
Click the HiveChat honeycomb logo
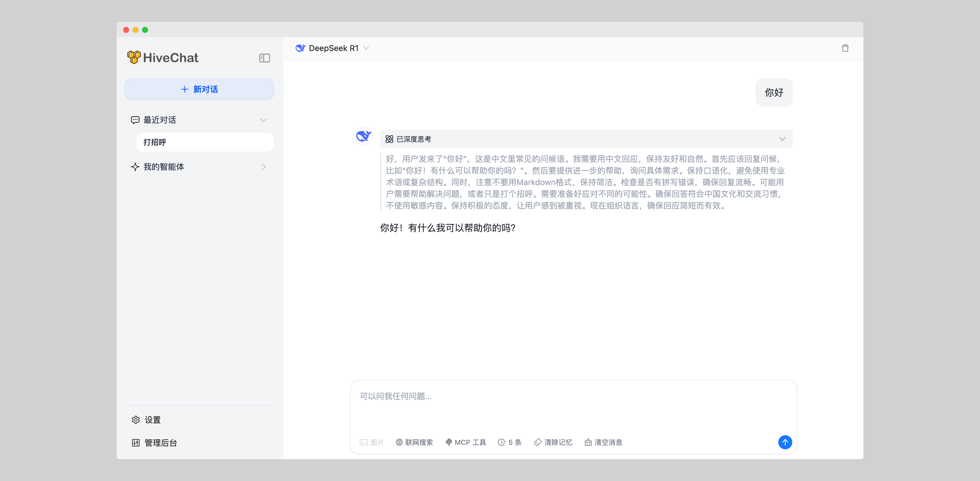[x=134, y=57]
